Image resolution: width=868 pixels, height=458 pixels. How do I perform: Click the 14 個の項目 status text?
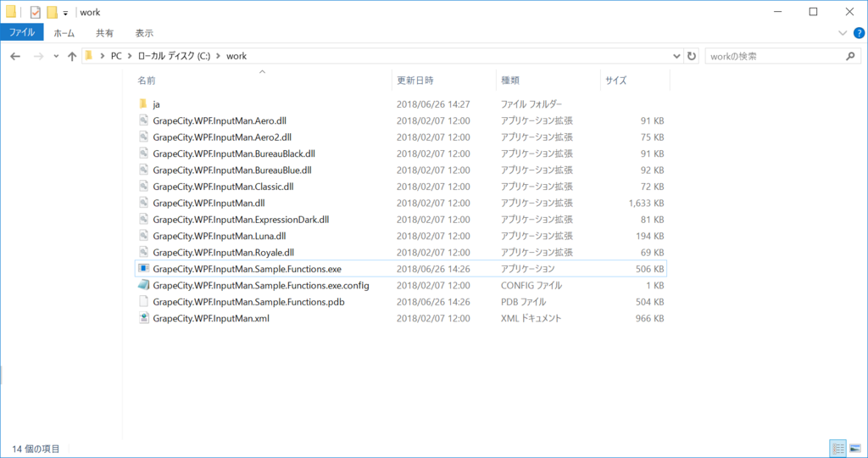(x=36, y=449)
